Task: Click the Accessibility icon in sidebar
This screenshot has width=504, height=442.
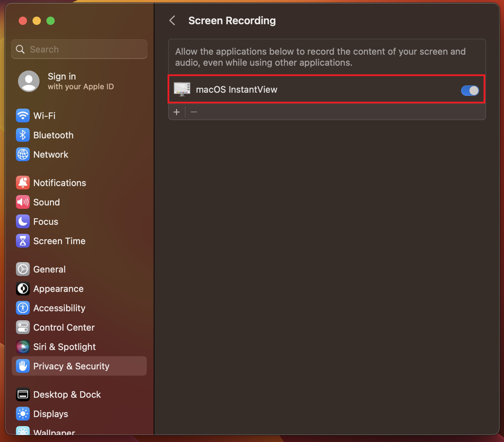Action: (x=23, y=308)
